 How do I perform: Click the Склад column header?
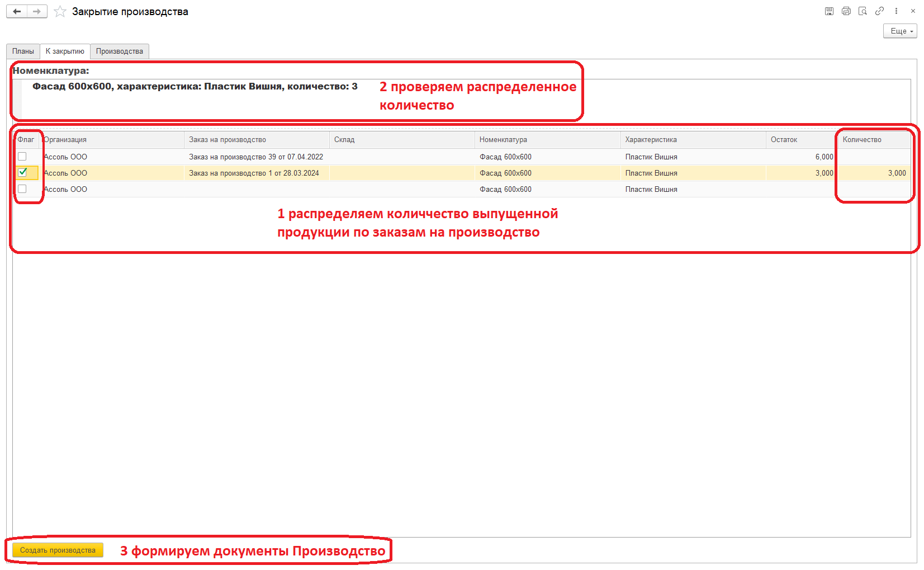[x=402, y=140]
